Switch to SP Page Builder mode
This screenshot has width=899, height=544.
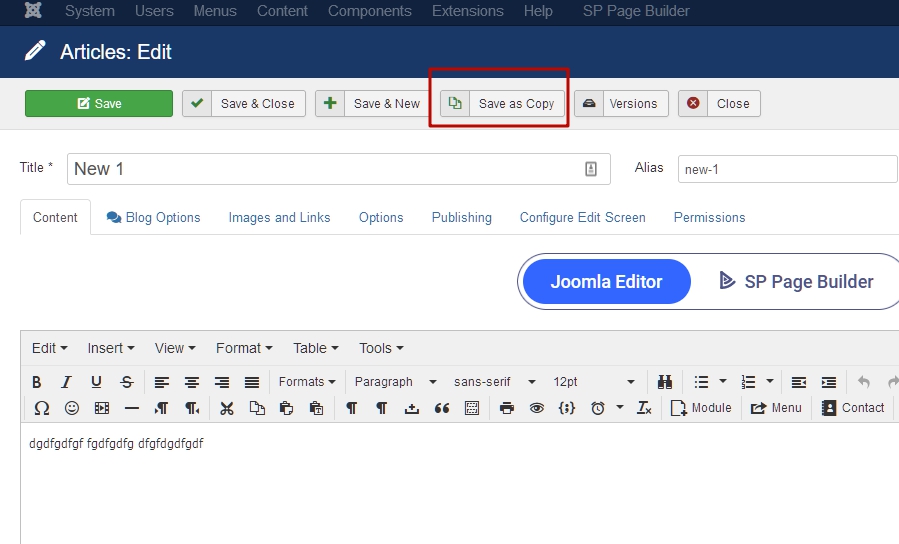coord(796,282)
